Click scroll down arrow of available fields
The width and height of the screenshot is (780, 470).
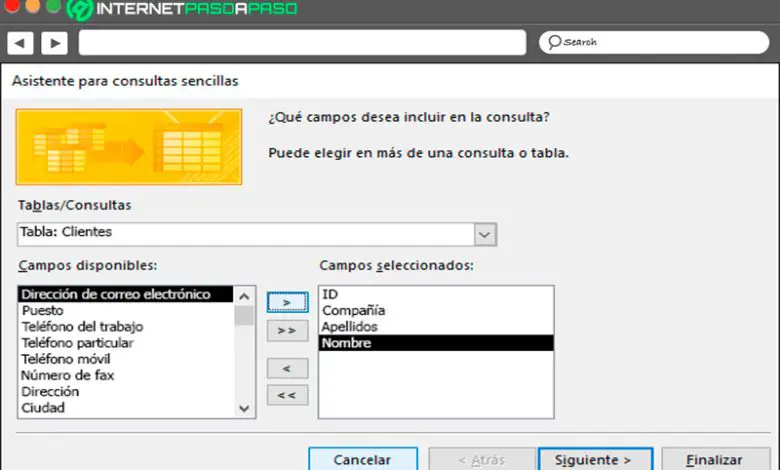(x=244, y=409)
